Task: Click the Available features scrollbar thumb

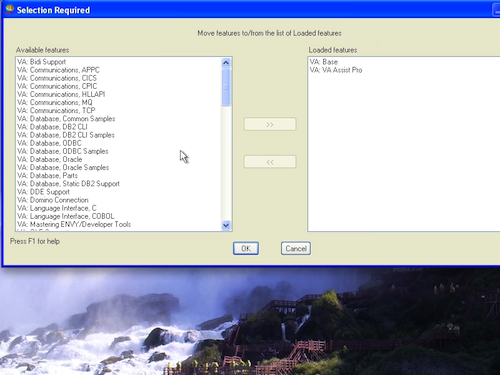Action: point(226,87)
